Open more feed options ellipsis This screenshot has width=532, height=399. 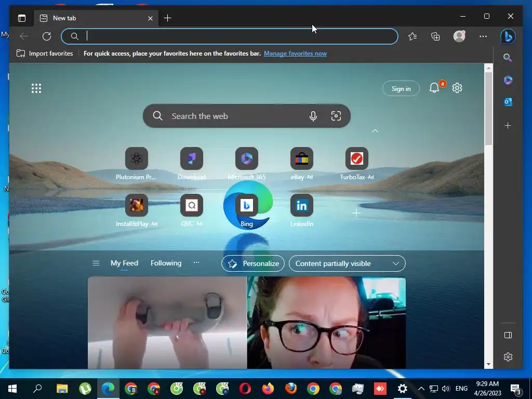pyautogui.click(x=196, y=262)
